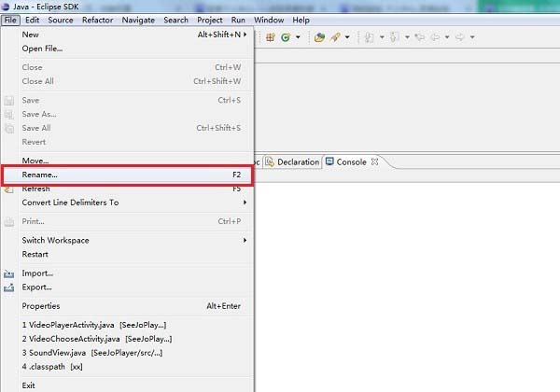Open the Project menu
This screenshot has width=560, height=392.
210,20
